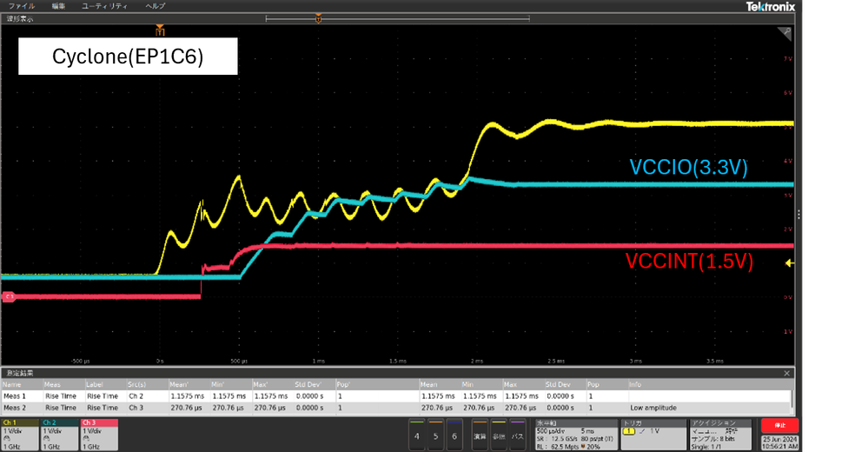Screen dimensions: 868x452
Task: Open the ヘルプ (Help) menu
Action: (x=155, y=6)
